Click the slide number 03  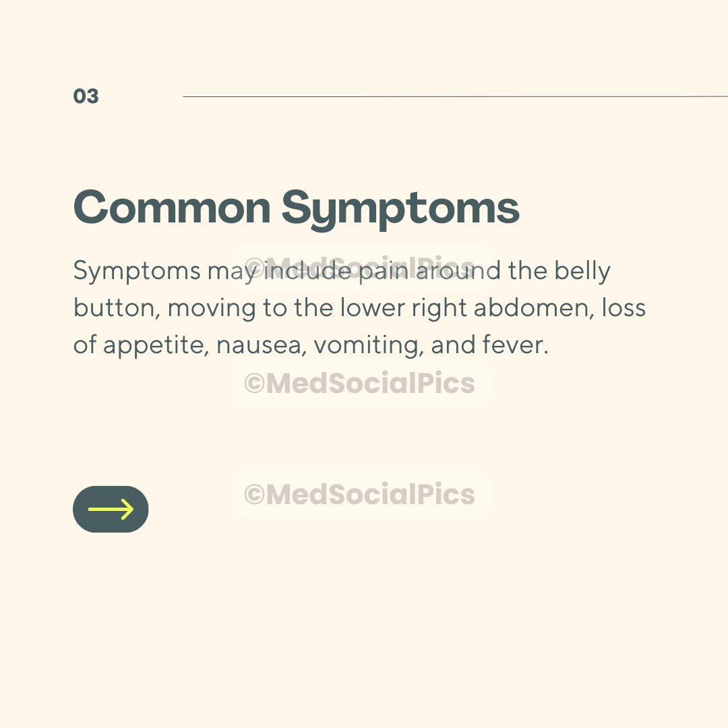click(x=86, y=96)
